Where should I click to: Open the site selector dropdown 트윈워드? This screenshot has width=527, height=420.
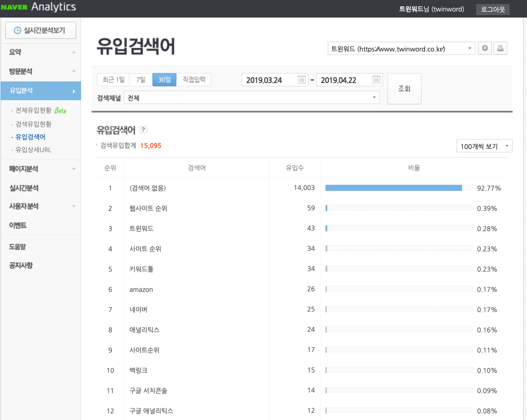pos(401,48)
